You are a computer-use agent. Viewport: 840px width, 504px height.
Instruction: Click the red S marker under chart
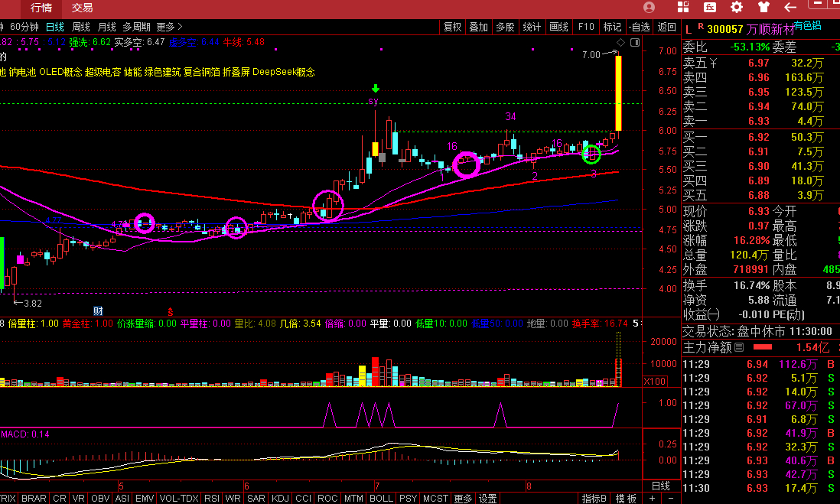point(171,312)
